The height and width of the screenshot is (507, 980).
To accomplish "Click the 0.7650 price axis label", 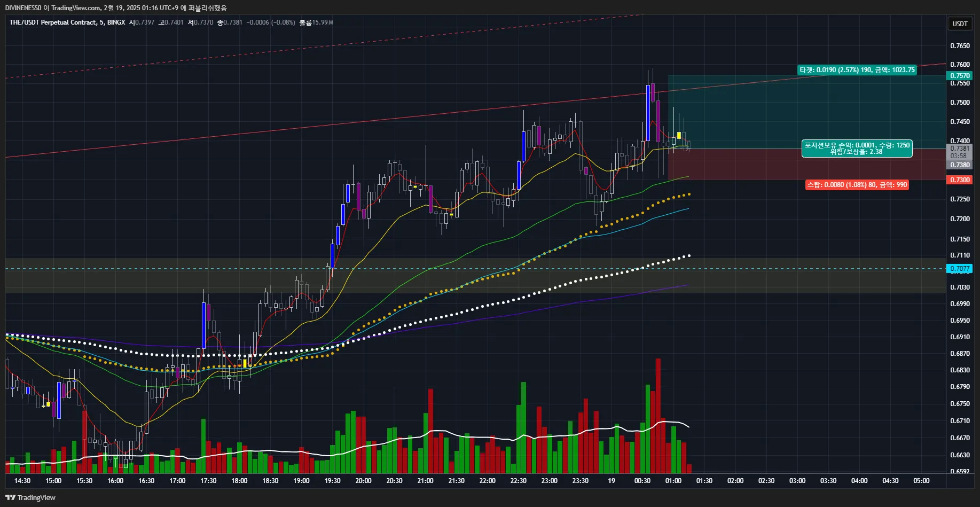I will (960, 46).
